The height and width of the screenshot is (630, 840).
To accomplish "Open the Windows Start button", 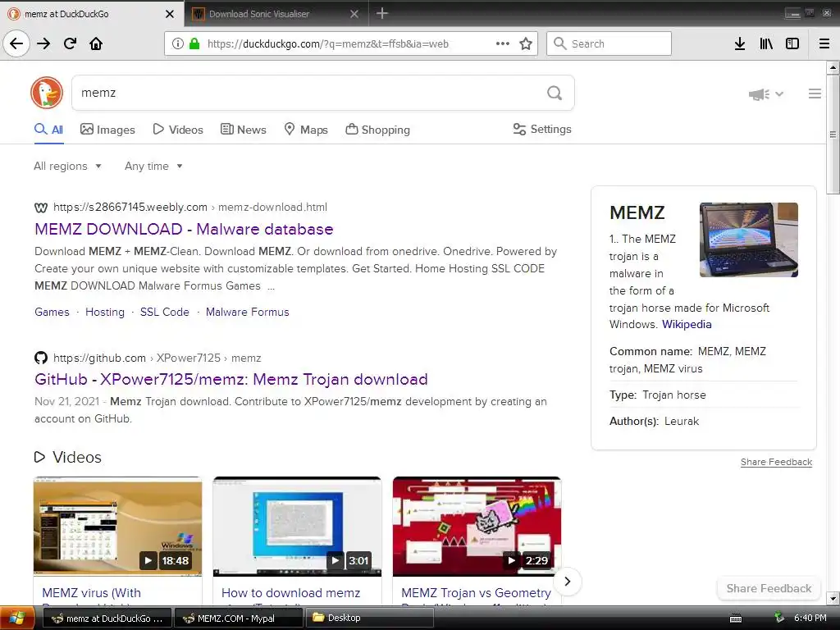I will pos(16,619).
